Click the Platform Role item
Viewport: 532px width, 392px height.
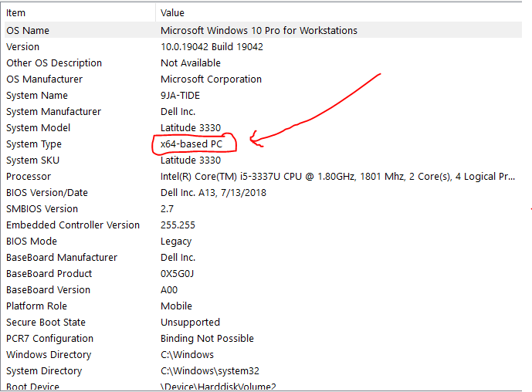point(36,306)
